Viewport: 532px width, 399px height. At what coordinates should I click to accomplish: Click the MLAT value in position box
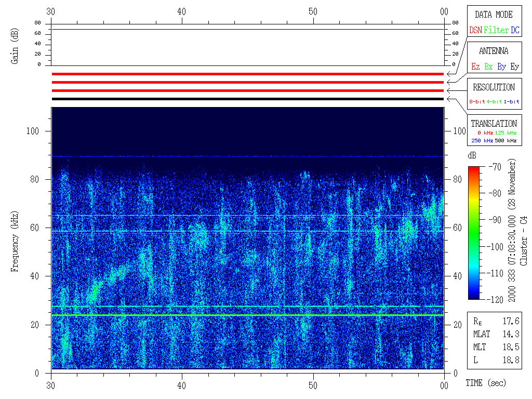[x=513, y=334]
